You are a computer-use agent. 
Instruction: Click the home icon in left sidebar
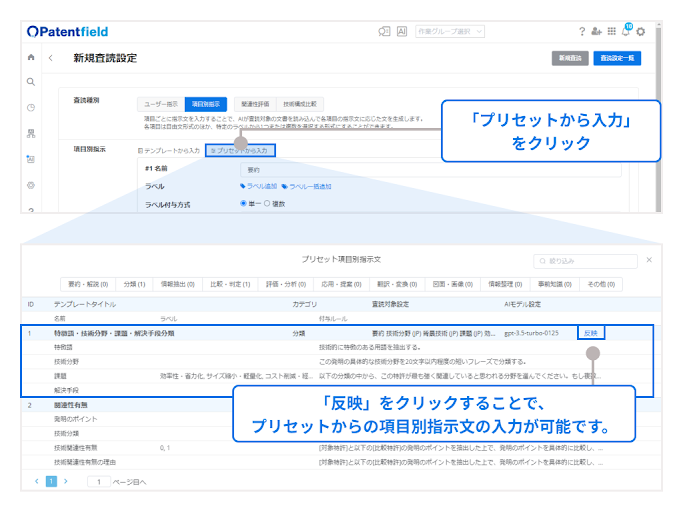(31, 58)
